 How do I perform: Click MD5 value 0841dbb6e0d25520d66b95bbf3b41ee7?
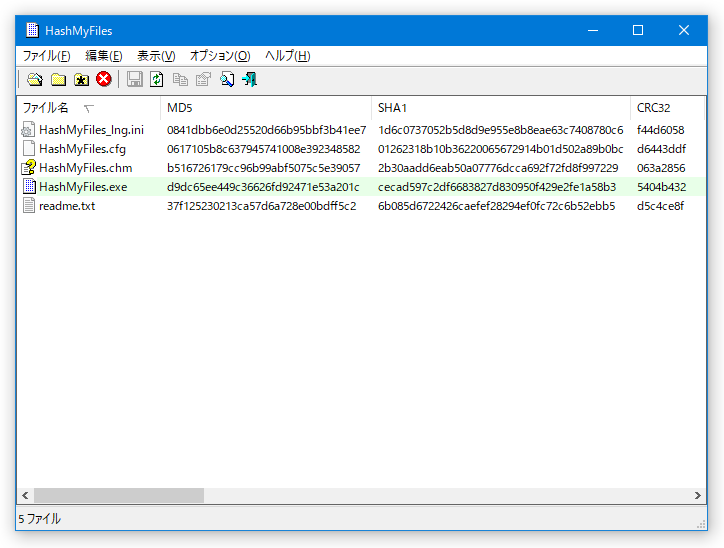pyautogui.click(x=266, y=130)
